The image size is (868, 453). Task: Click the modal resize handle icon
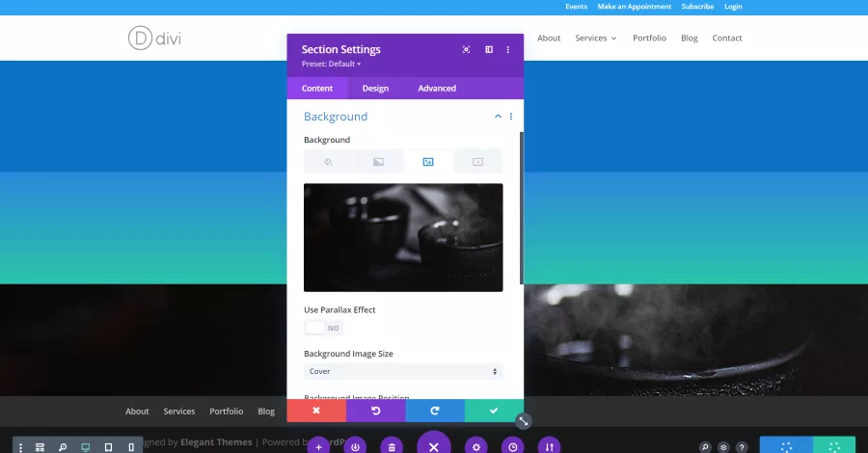click(523, 421)
